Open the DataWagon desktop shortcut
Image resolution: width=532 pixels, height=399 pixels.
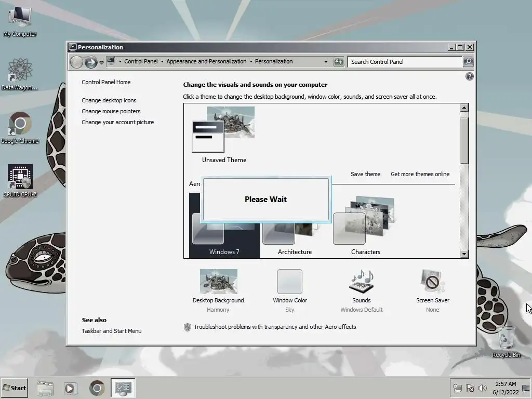20,74
